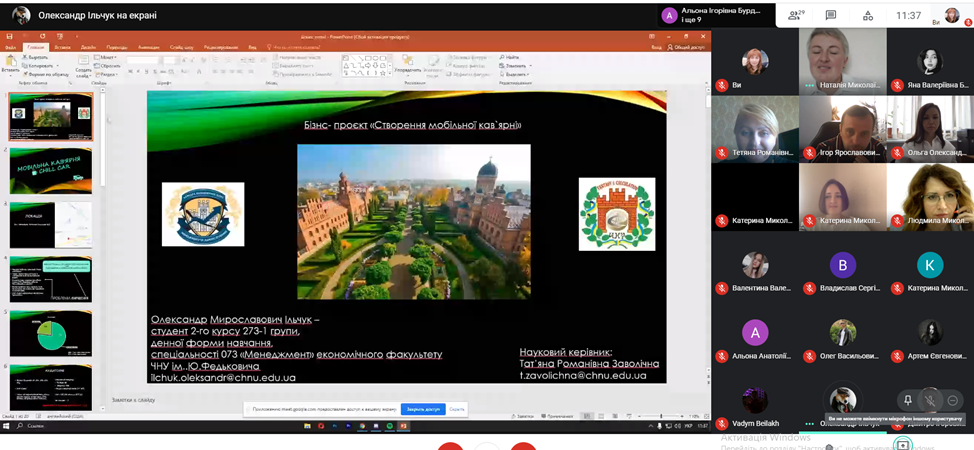Click the Paste (Вставить) icon in the ribbon
Screen dimensions: 974x450
click(x=10, y=63)
